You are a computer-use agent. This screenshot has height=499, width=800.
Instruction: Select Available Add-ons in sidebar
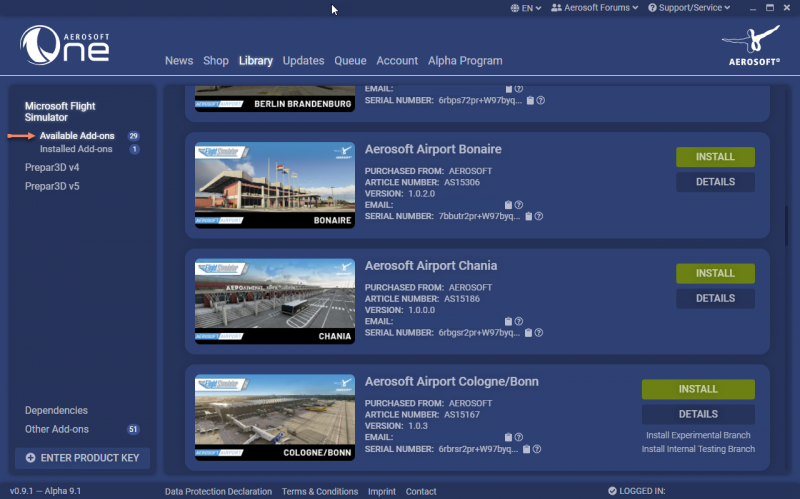(x=77, y=136)
